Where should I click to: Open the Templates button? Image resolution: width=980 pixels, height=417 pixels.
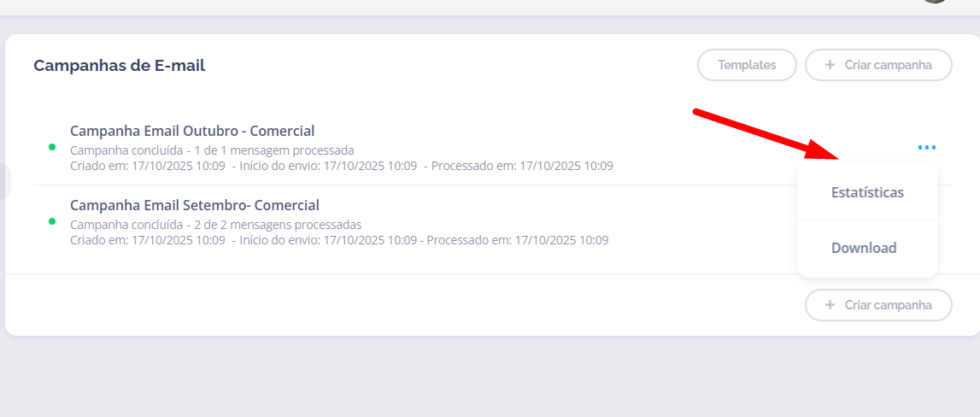pyautogui.click(x=747, y=65)
